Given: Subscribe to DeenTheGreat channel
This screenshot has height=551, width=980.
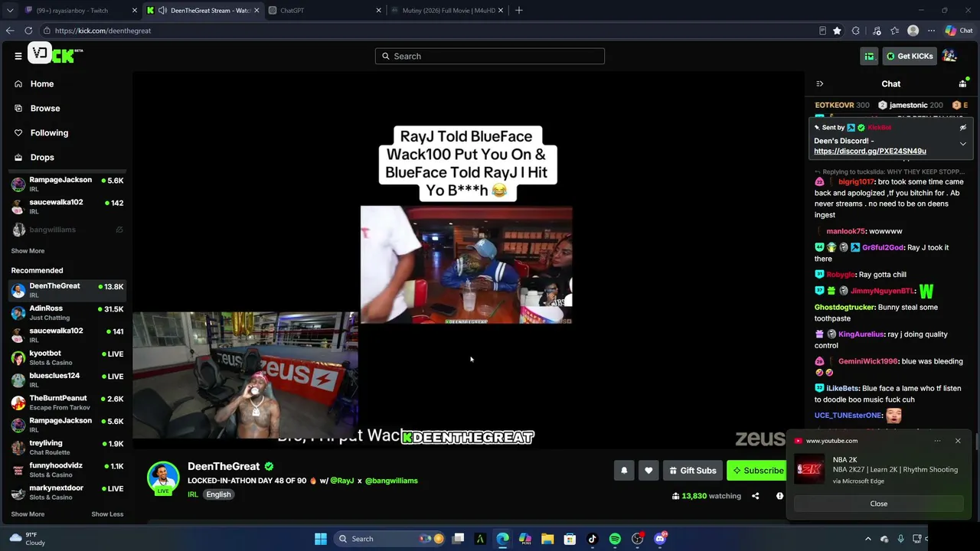Looking at the screenshot, I should click(758, 471).
